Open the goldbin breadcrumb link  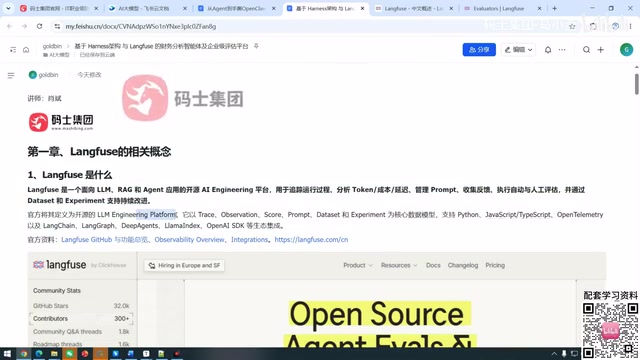[x=52, y=46]
